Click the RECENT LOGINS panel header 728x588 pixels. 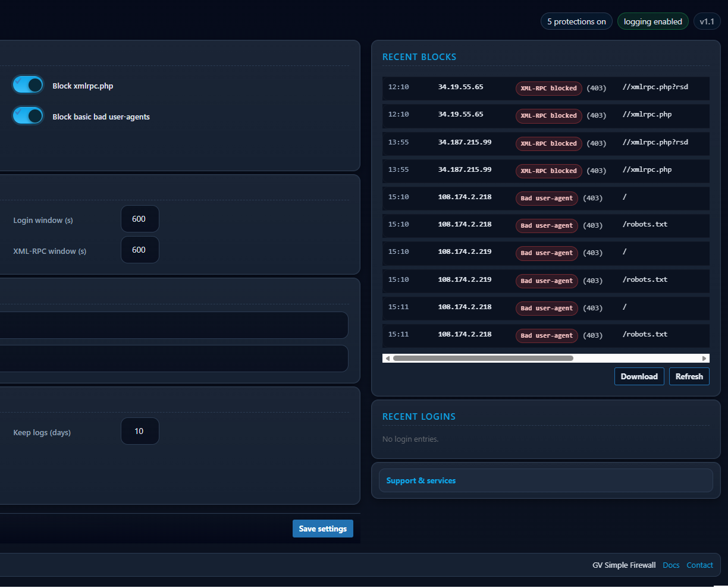tap(419, 416)
